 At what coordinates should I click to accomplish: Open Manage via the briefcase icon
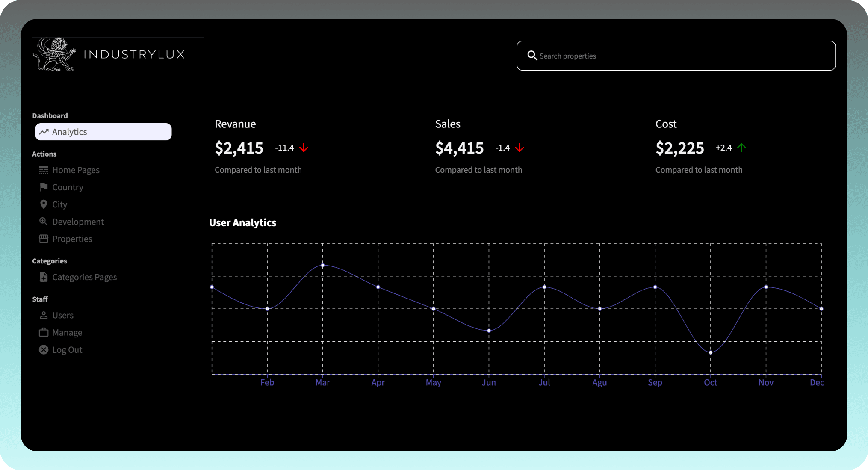pyautogui.click(x=43, y=332)
